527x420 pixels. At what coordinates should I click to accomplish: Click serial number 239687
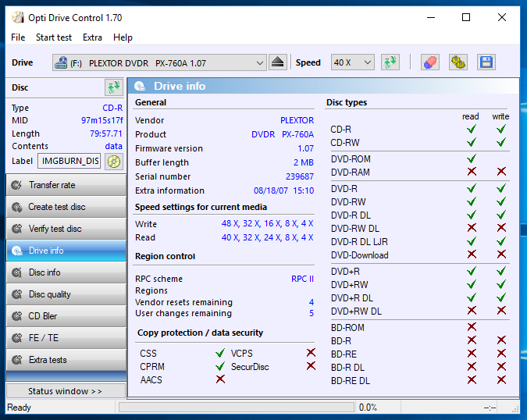click(300, 176)
